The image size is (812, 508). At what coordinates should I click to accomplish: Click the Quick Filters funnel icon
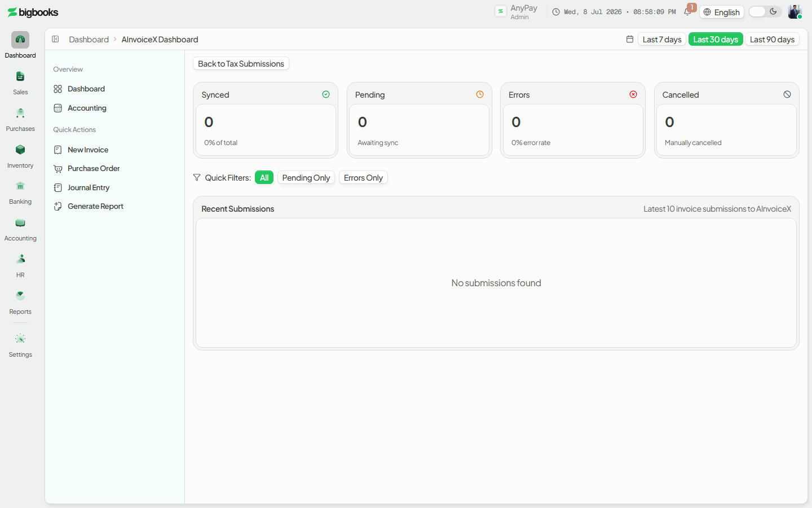click(x=197, y=177)
